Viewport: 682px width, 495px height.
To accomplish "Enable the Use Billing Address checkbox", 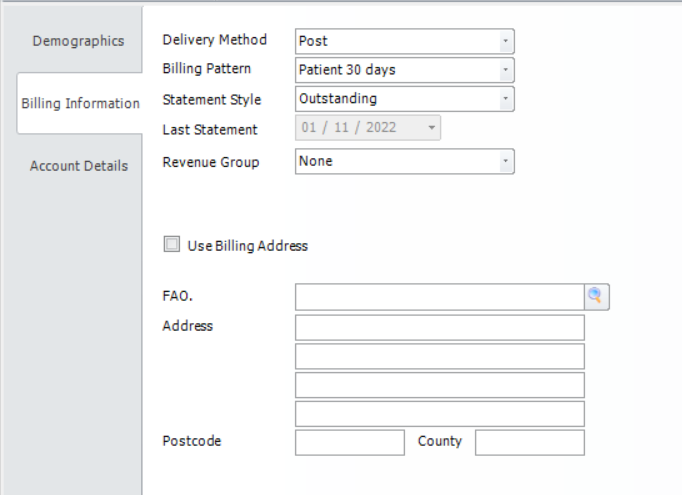I will pos(172,244).
